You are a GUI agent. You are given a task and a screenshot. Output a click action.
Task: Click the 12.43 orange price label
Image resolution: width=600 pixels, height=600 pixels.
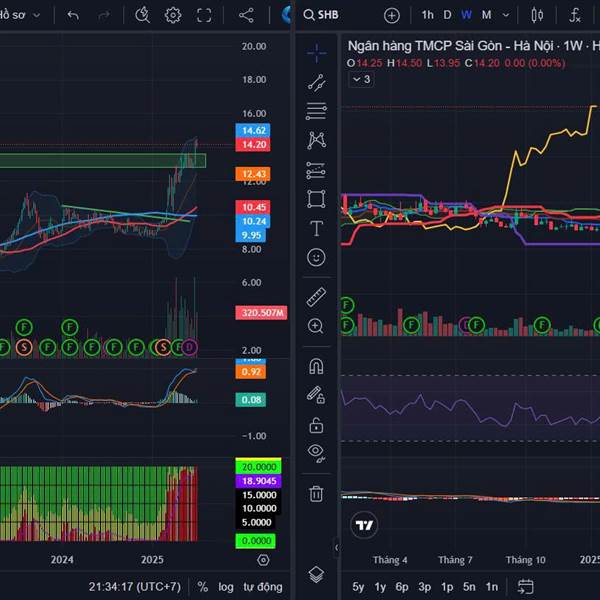click(253, 174)
